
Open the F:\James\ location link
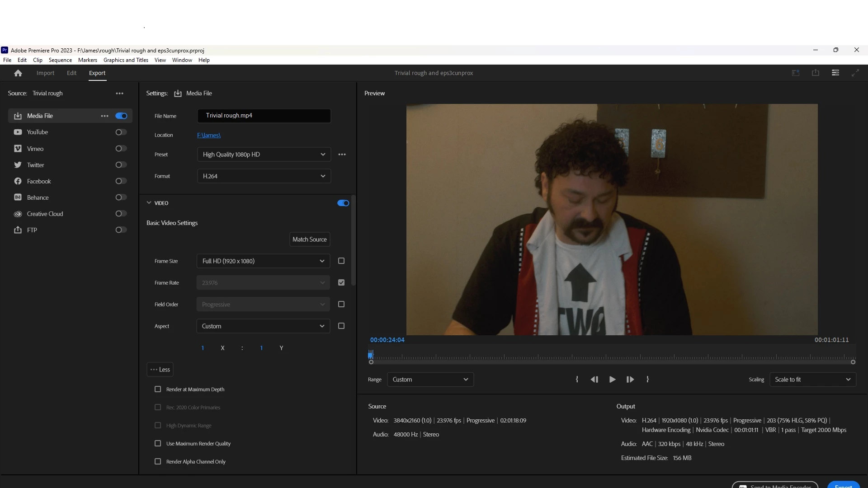point(209,135)
